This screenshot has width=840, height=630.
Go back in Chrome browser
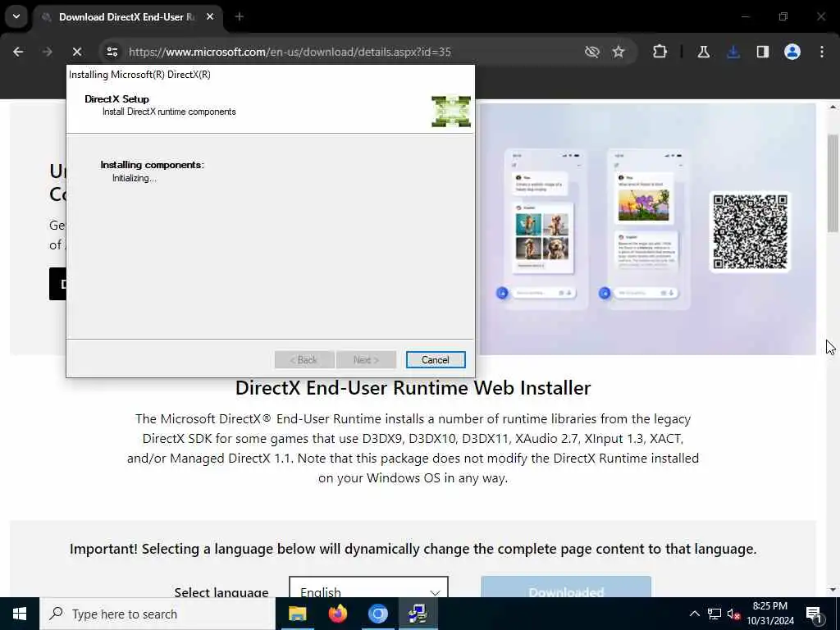pos(18,52)
